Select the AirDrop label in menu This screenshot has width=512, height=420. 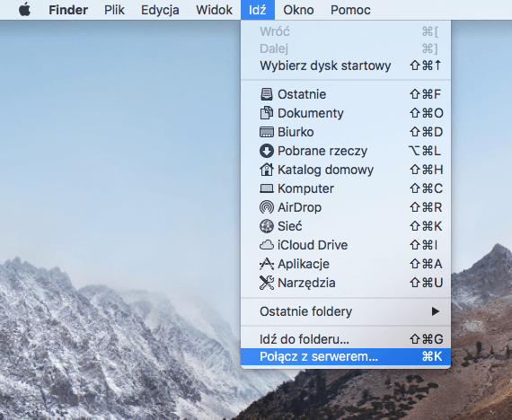pos(299,207)
